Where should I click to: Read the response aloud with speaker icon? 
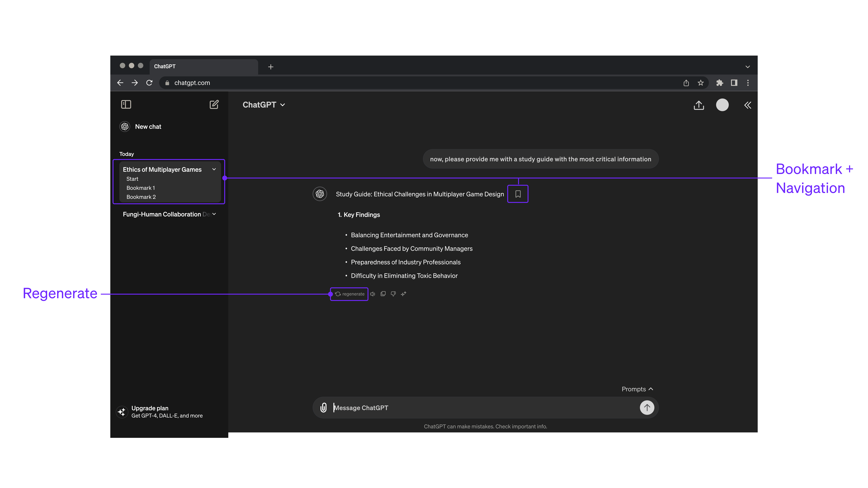[372, 294]
